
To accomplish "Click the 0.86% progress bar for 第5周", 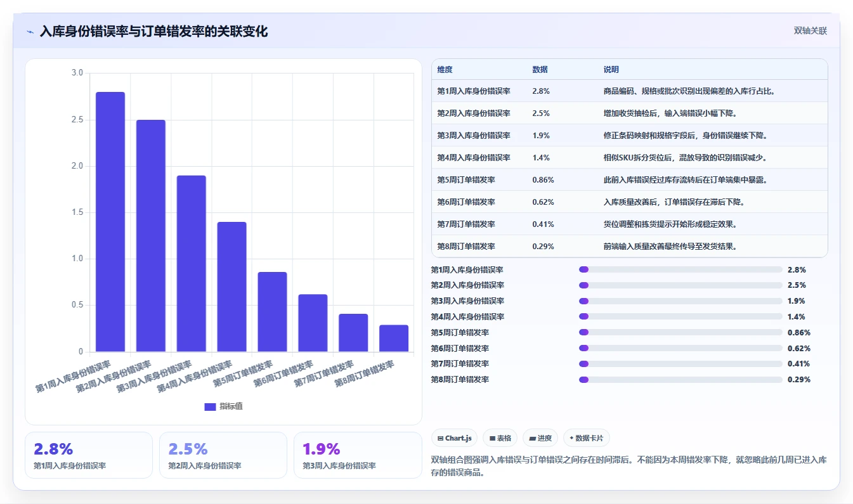I will pyautogui.click(x=680, y=332).
